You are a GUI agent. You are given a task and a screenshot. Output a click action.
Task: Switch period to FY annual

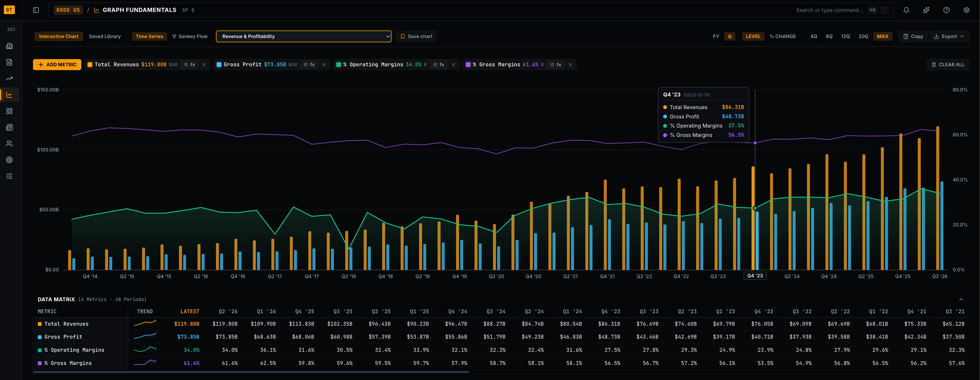coord(716,37)
